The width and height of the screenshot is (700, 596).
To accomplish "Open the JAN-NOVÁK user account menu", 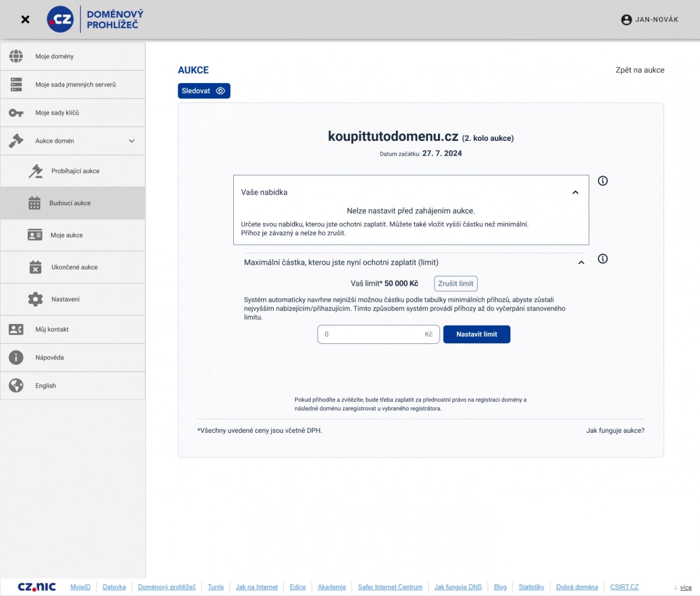I will tap(649, 19).
